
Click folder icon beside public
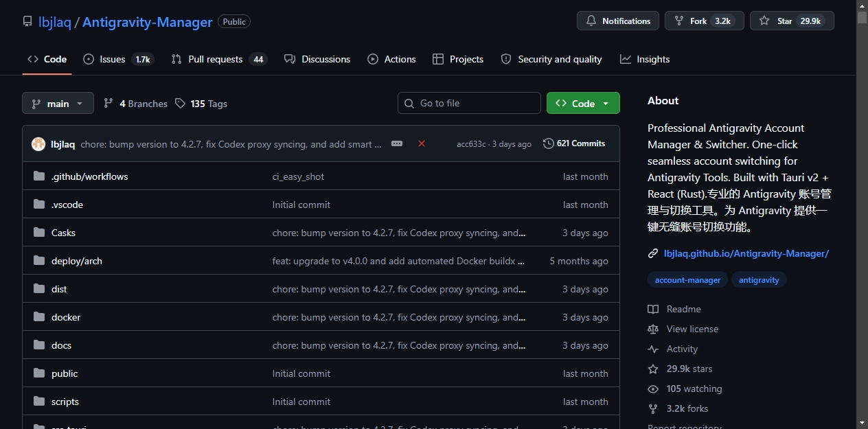(x=39, y=373)
